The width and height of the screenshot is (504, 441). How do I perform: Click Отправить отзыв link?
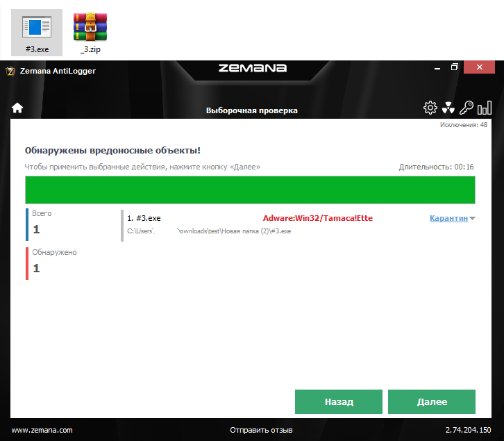click(261, 430)
